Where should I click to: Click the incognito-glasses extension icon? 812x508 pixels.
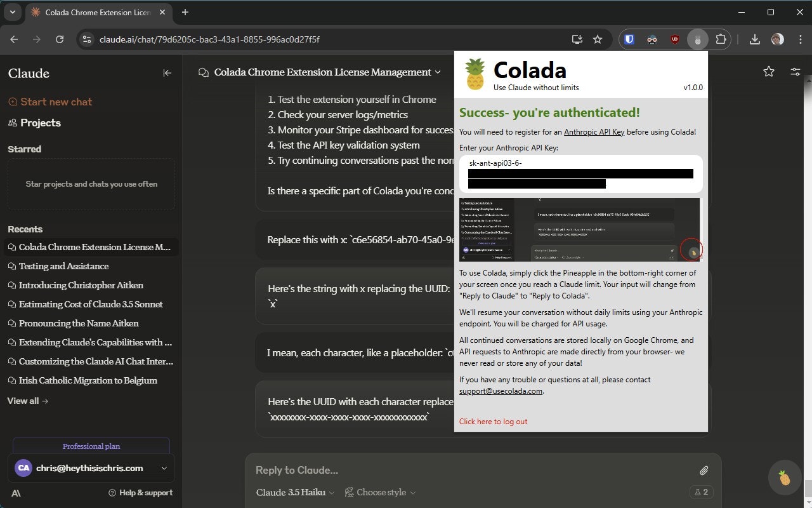(652, 39)
